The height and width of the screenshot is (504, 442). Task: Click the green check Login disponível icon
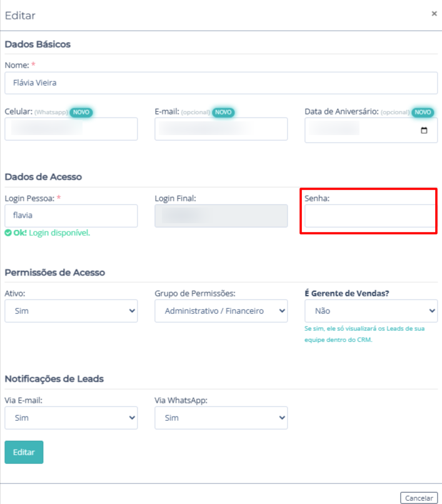(x=8, y=233)
